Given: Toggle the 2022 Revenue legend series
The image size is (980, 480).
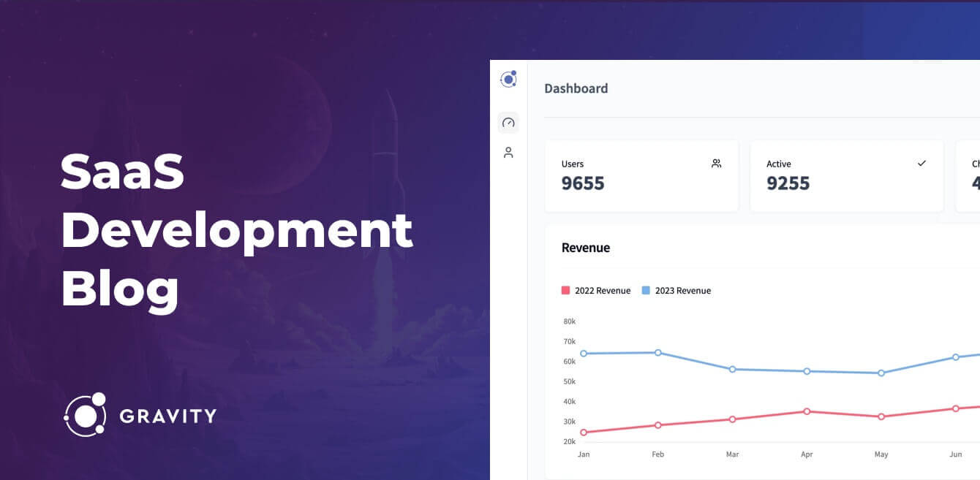Looking at the screenshot, I should 602,291.
